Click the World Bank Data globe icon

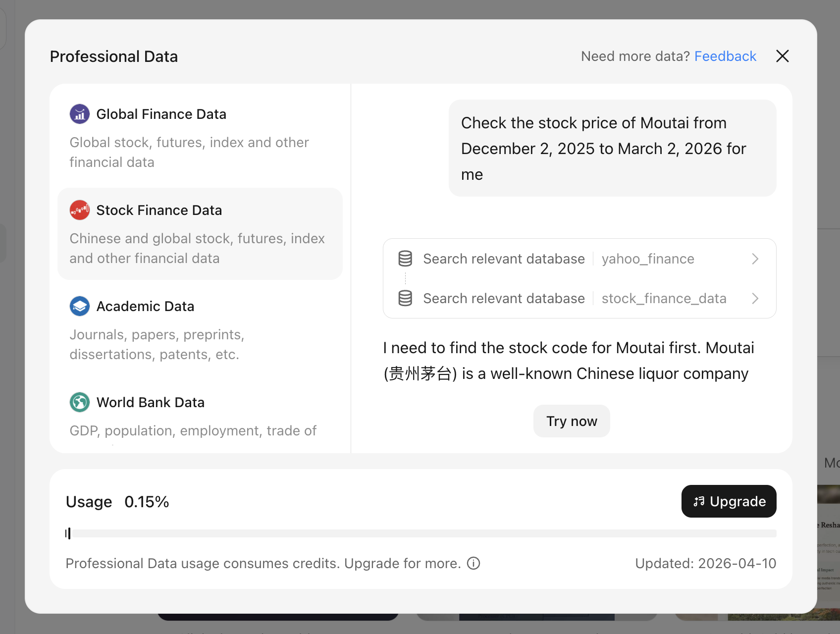click(x=79, y=402)
